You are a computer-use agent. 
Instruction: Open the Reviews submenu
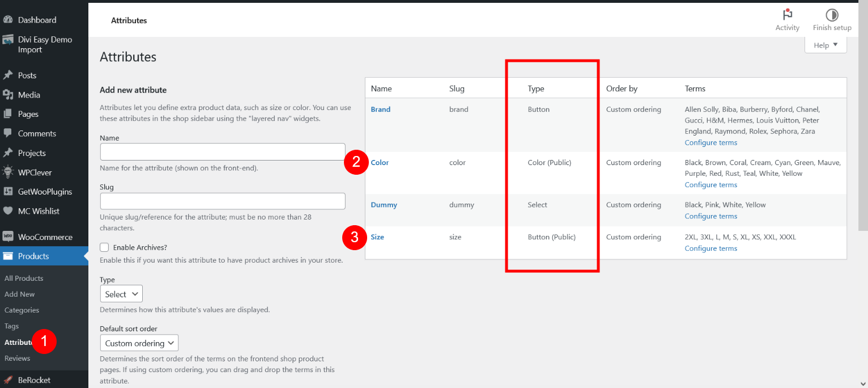18,359
